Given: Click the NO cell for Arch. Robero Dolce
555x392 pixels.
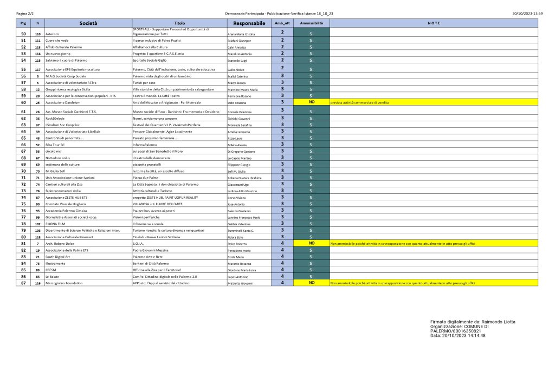Looking at the screenshot, I should [x=312, y=243].
